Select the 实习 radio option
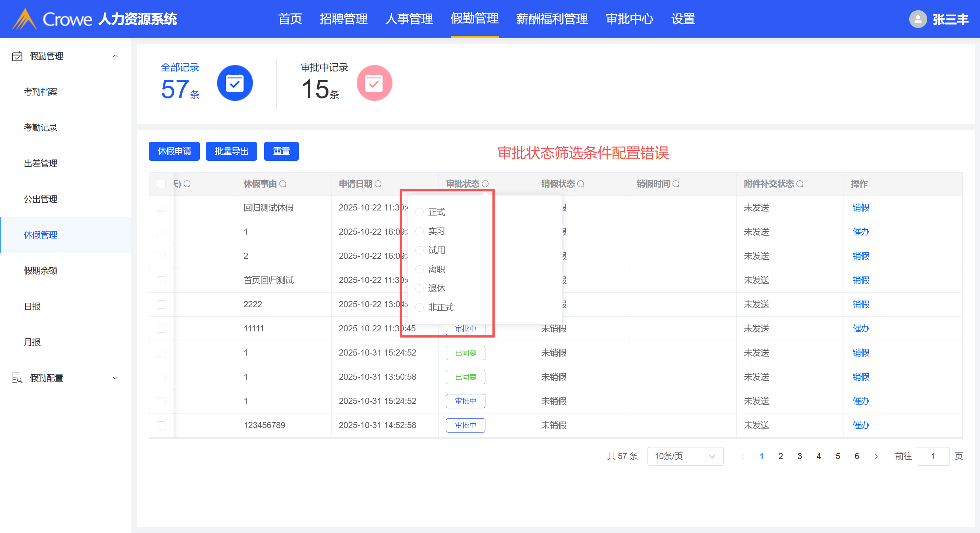The image size is (980, 533). pyautogui.click(x=420, y=232)
